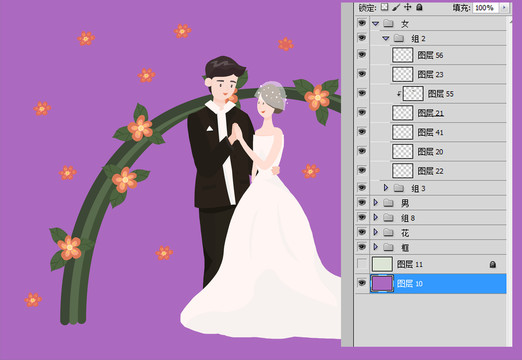Click folder icon of 组 3
This screenshot has height=360, width=522.
[x=399, y=188]
